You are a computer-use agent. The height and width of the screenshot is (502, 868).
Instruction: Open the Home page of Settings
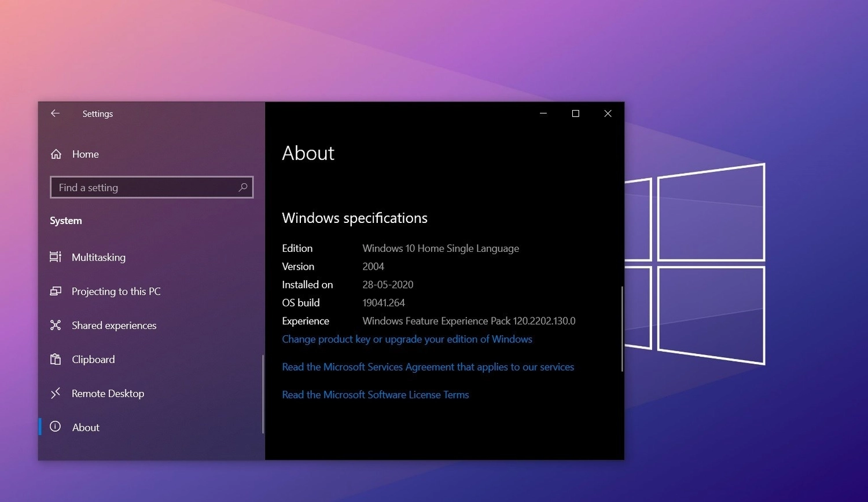point(85,154)
